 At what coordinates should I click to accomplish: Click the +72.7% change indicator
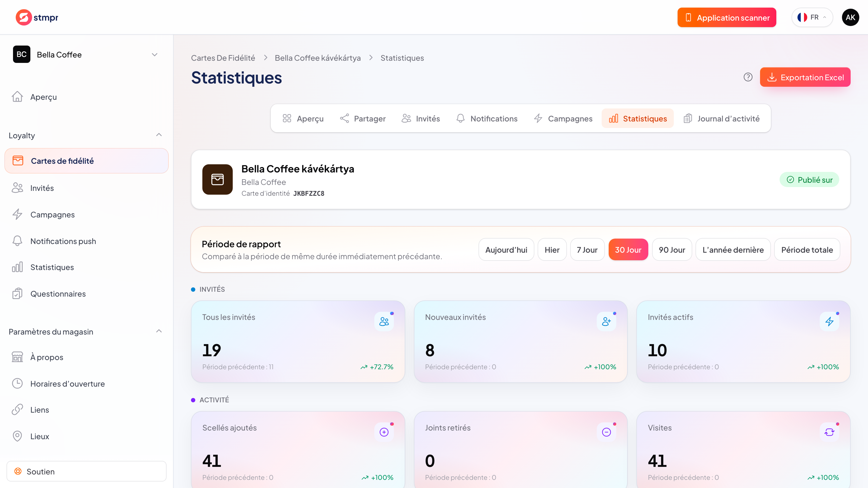[377, 367]
